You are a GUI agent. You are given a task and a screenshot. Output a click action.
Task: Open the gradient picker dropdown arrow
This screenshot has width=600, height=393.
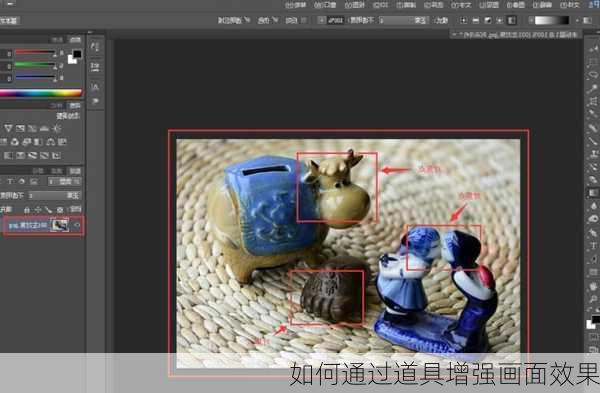(531, 20)
